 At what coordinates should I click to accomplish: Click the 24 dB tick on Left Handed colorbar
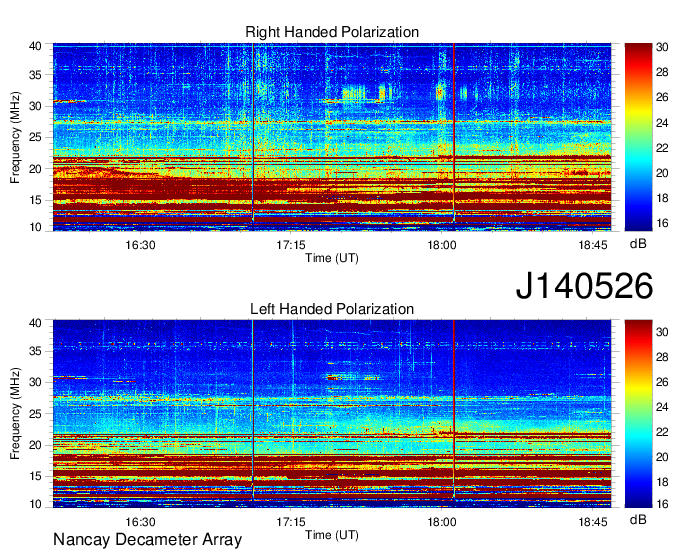(x=662, y=407)
